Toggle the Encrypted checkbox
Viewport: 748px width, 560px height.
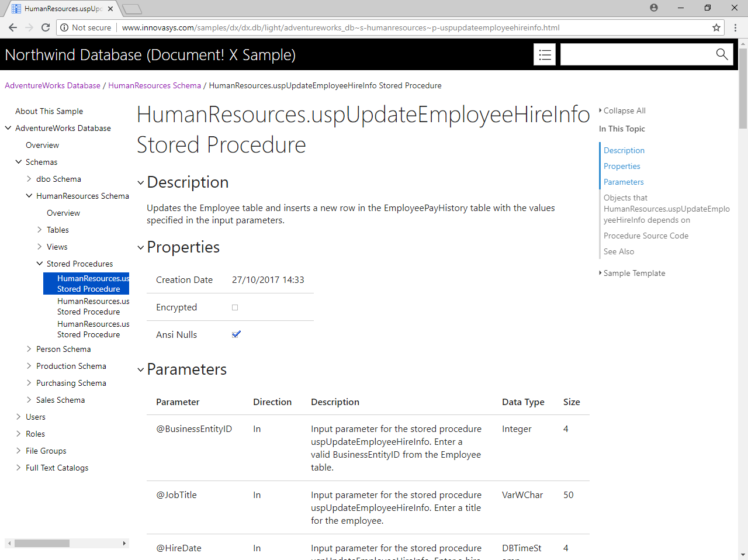[x=235, y=307]
